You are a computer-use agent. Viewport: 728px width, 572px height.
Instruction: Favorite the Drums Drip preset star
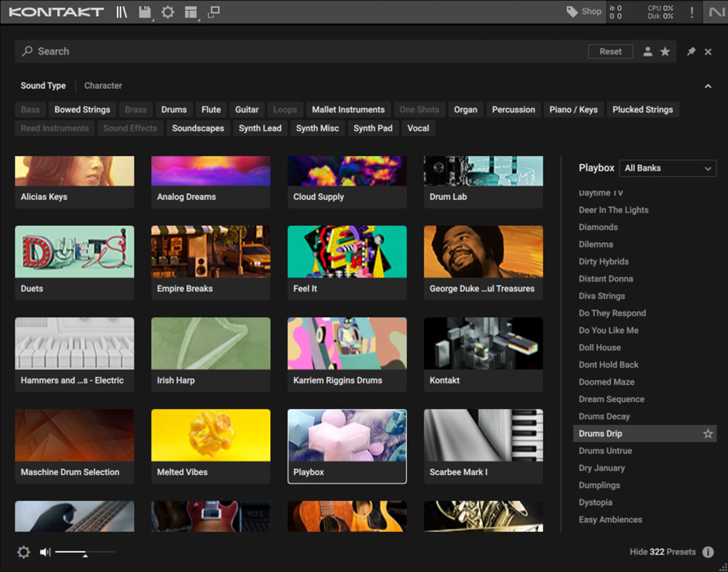point(708,434)
